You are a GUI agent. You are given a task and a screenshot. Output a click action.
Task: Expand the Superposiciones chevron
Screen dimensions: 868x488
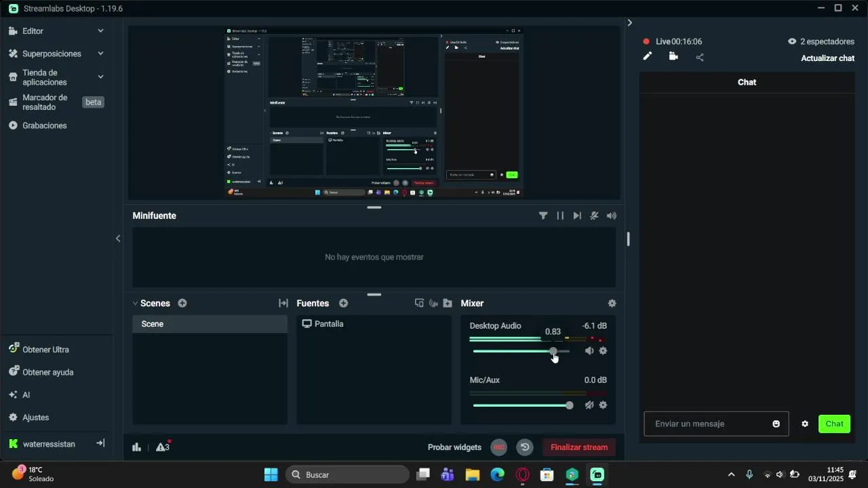pyautogui.click(x=100, y=54)
